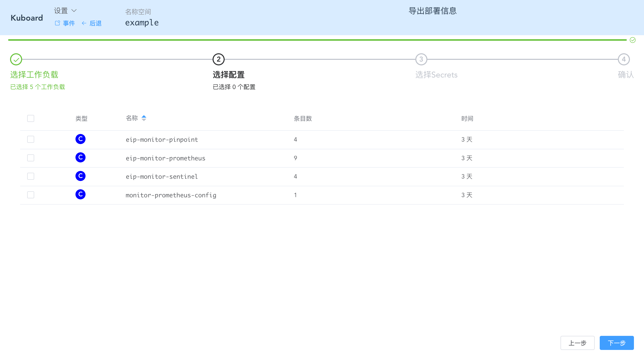The height and width of the screenshot is (362, 644).
Task: Click the ConfigMap icon for eip-monitor-sentinel
Action: click(x=80, y=176)
